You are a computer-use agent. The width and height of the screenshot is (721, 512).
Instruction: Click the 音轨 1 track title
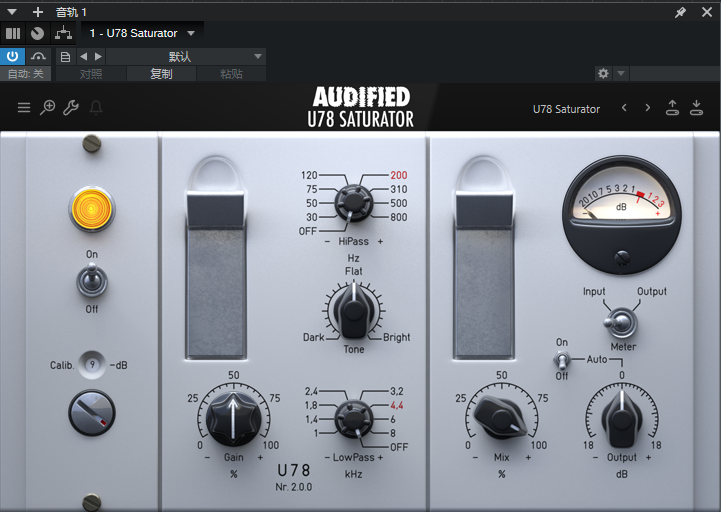[71, 12]
